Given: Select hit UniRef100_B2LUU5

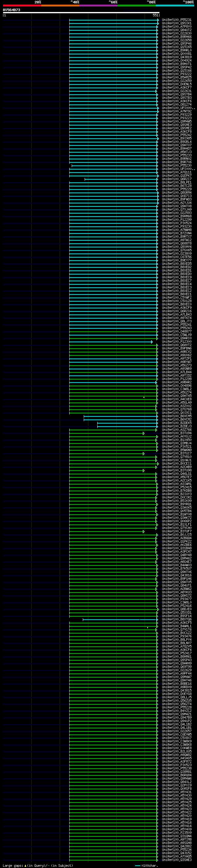Looking at the screenshot, I should [x=177, y=752].
